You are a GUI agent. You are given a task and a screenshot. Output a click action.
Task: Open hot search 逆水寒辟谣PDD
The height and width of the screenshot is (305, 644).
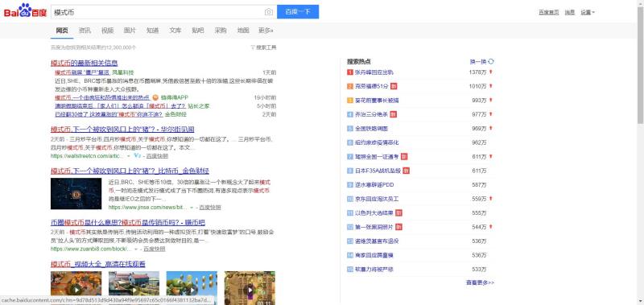tap(374, 185)
